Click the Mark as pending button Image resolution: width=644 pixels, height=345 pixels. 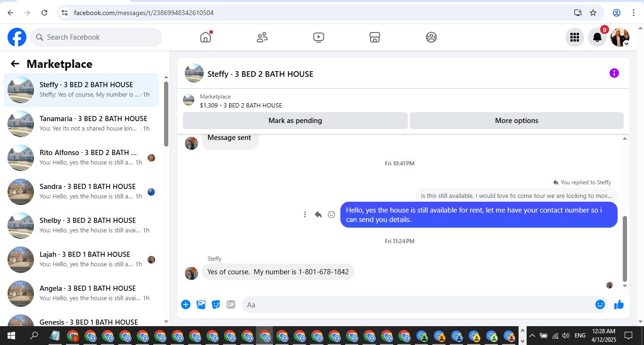[x=295, y=121]
